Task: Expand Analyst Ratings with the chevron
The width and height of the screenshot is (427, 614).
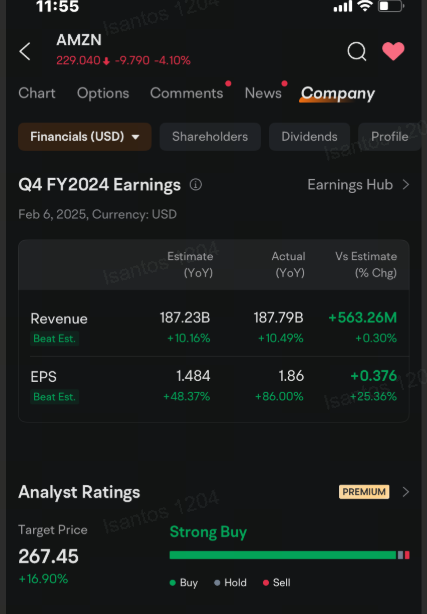Action: [406, 492]
